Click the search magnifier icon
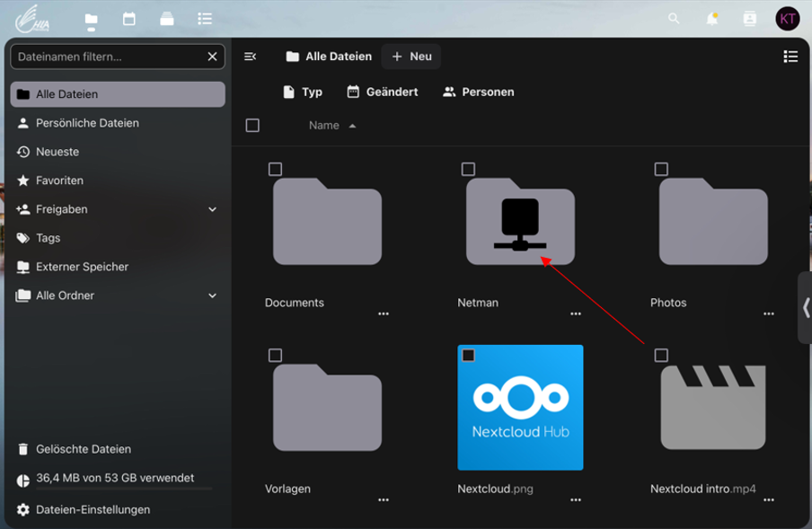The image size is (812, 529). [x=673, y=19]
